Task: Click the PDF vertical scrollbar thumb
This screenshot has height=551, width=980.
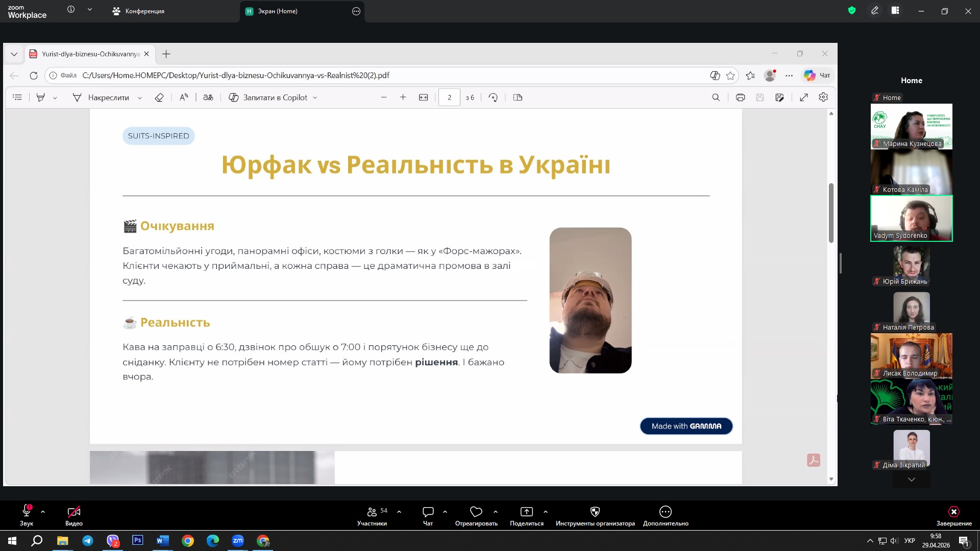Action: (x=831, y=212)
